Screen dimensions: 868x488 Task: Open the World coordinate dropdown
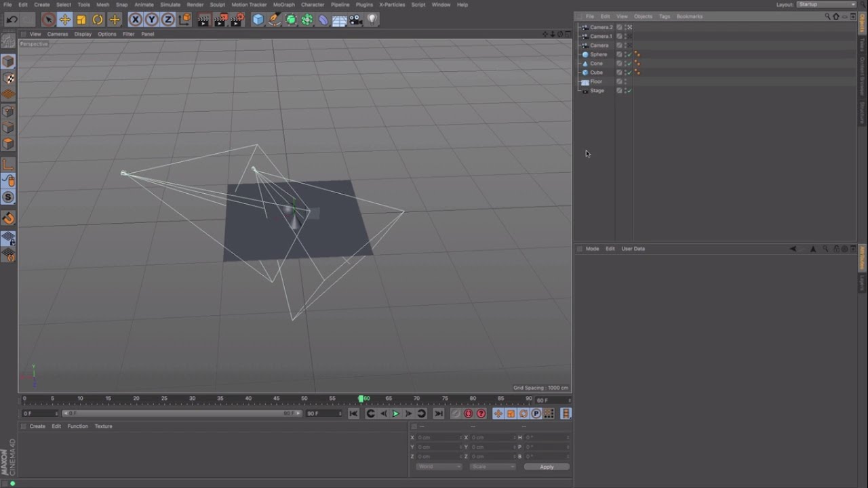pos(439,466)
